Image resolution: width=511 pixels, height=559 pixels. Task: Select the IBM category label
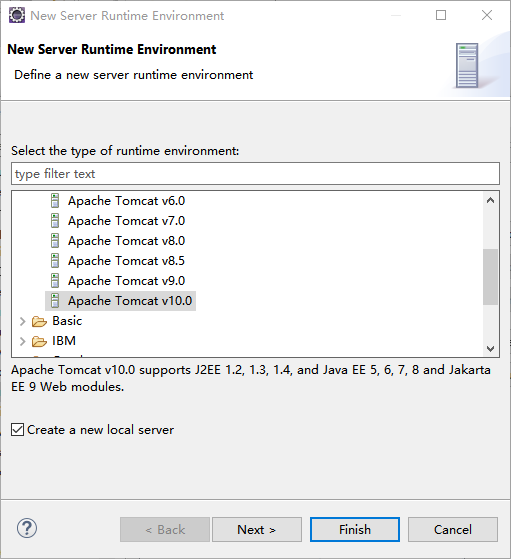[64, 340]
